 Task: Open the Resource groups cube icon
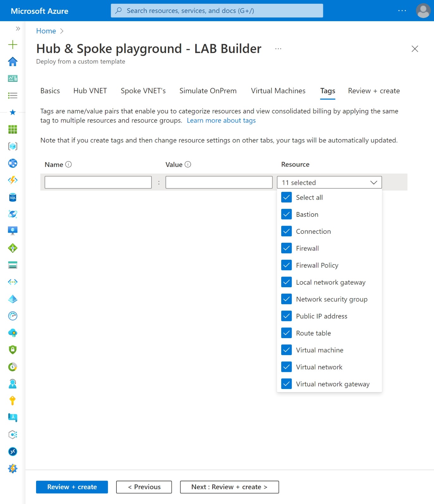click(13, 146)
